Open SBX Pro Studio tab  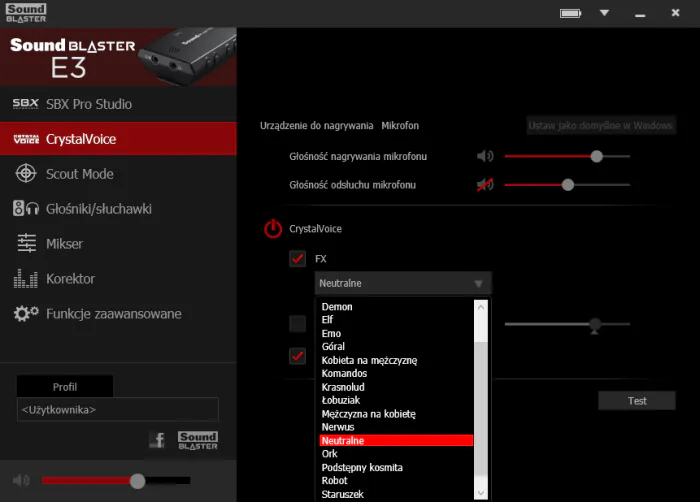tap(118, 104)
